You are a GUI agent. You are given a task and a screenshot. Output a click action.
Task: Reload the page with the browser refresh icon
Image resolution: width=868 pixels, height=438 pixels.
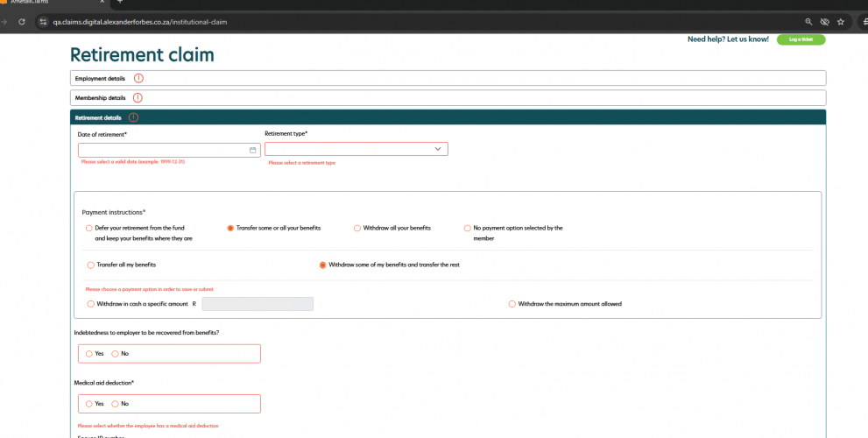tap(22, 22)
